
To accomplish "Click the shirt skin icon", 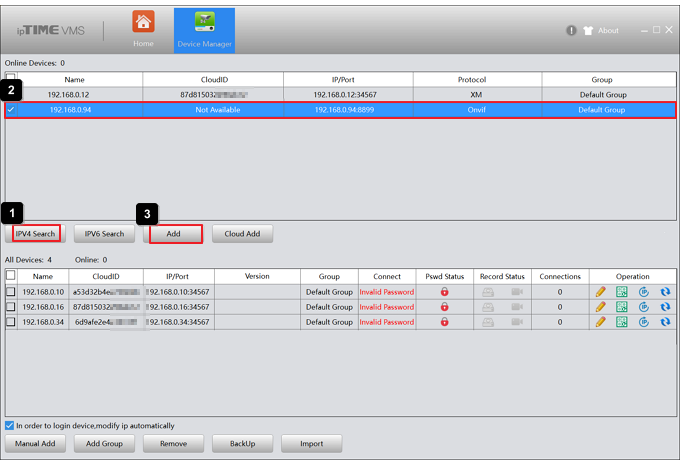I will tap(588, 30).
